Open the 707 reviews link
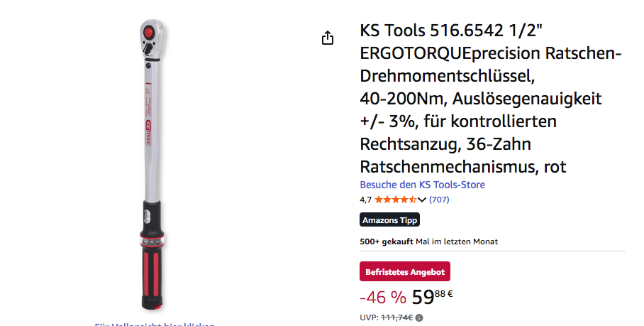Viewport: 644px width, 326px height. click(439, 200)
